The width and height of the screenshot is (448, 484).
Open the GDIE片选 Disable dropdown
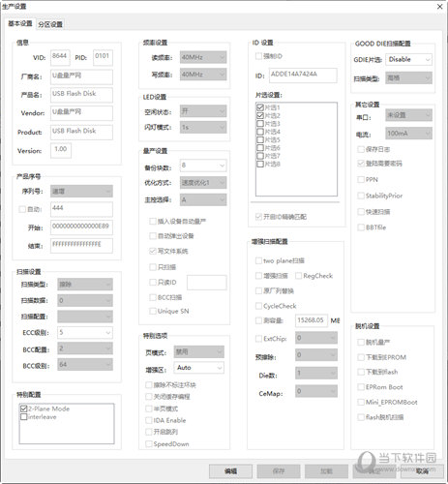408,60
